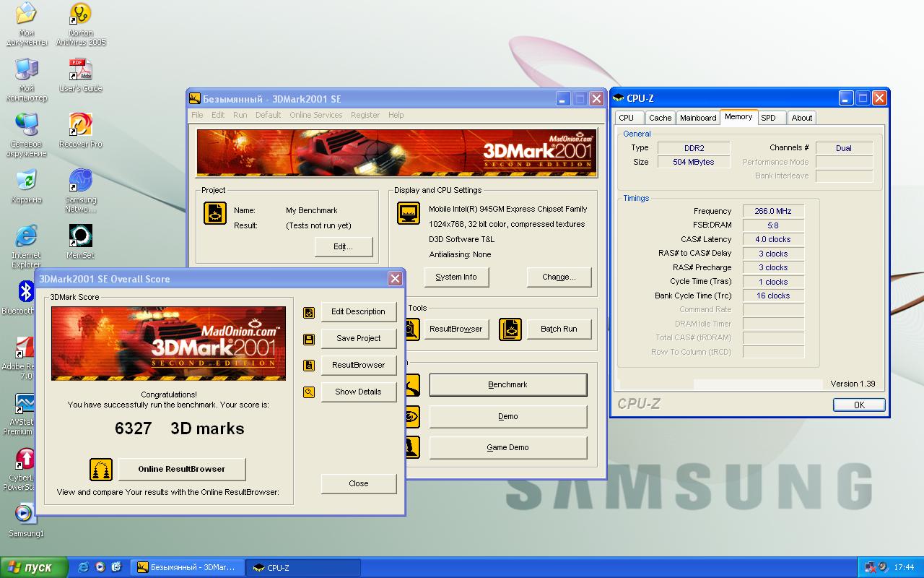Viewport: 924px width, 578px height.
Task: Launch Recover Pro shortcut
Action: click(x=81, y=130)
